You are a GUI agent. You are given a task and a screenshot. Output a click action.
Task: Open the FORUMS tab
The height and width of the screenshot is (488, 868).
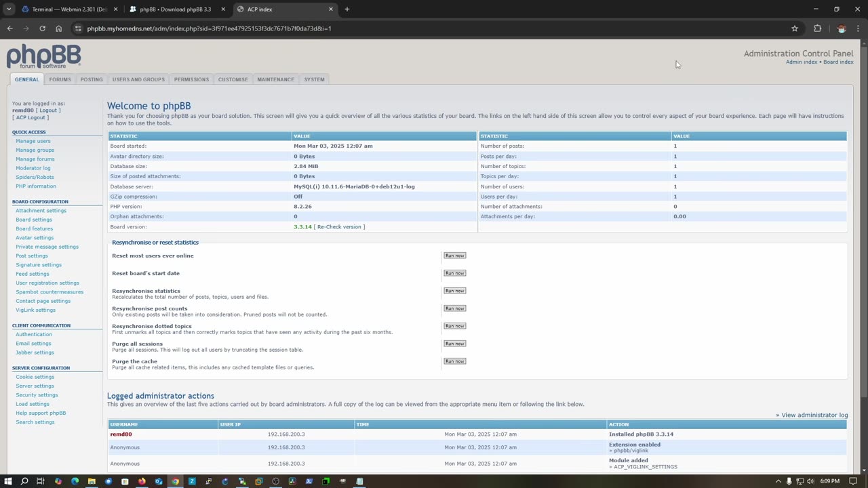coord(60,79)
